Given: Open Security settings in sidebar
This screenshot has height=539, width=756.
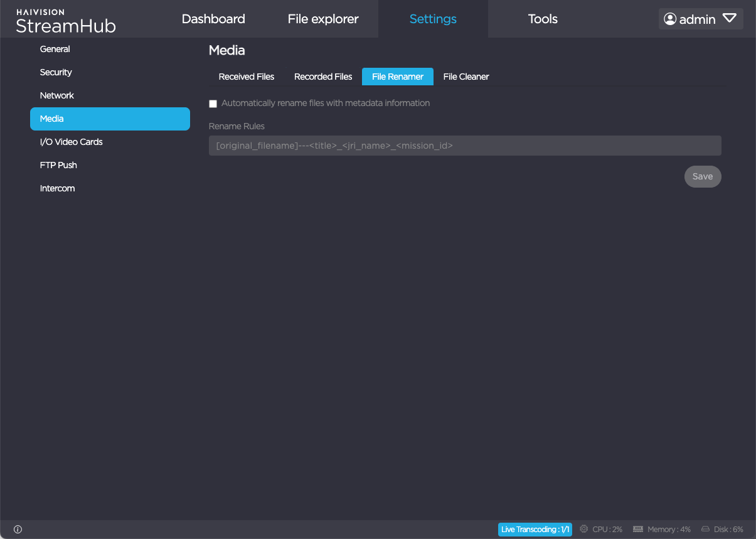Looking at the screenshot, I should pos(56,72).
